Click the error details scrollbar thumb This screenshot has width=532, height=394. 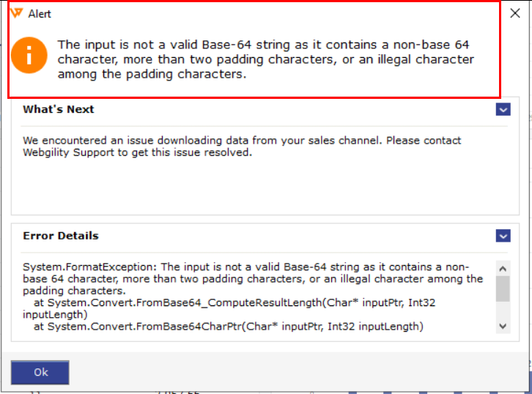point(503,288)
